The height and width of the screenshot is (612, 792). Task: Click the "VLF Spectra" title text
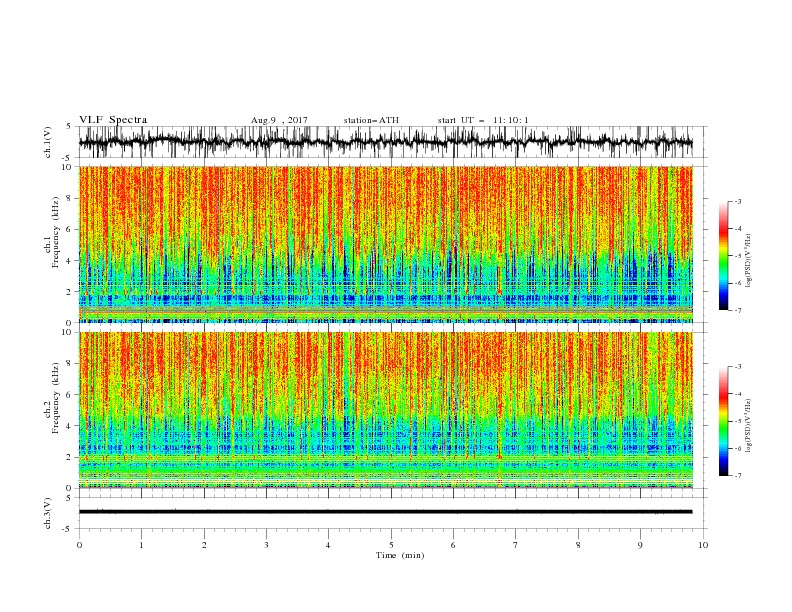[x=113, y=120]
